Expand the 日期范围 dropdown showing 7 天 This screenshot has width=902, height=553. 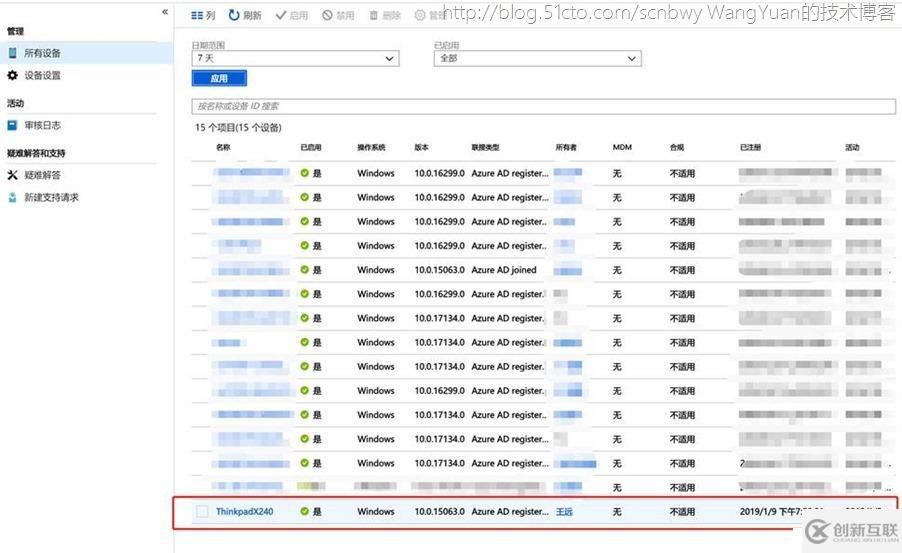click(x=295, y=58)
